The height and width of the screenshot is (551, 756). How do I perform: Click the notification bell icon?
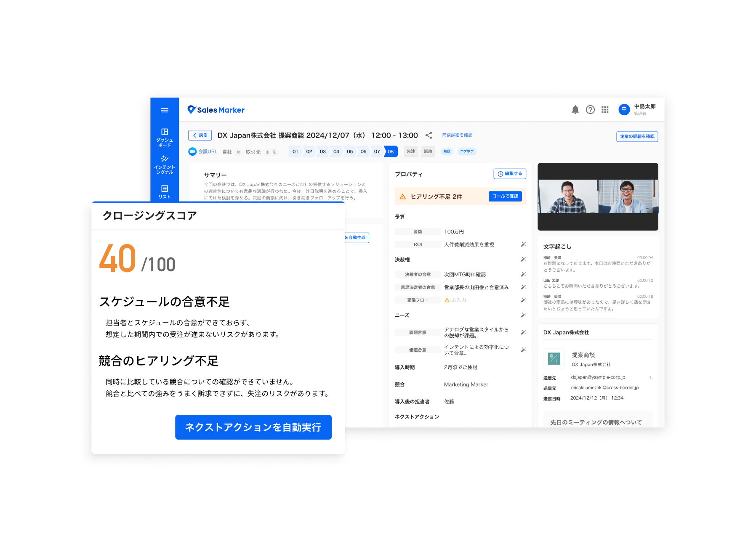tap(575, 110)
